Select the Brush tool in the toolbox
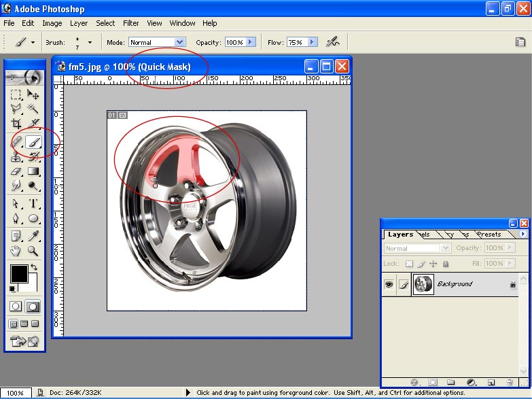532x399 pixels. [x=33, y=141]
